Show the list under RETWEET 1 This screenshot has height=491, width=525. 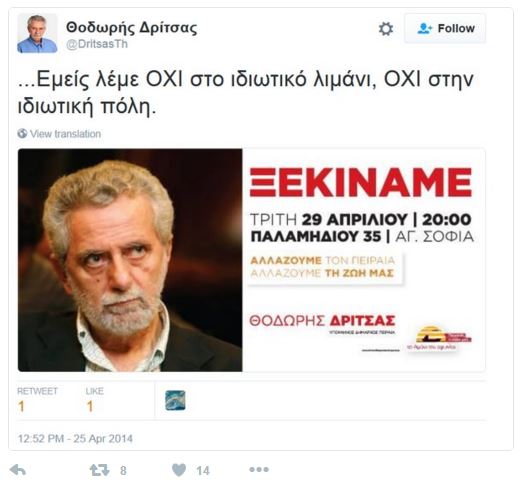tap(37, 400)
